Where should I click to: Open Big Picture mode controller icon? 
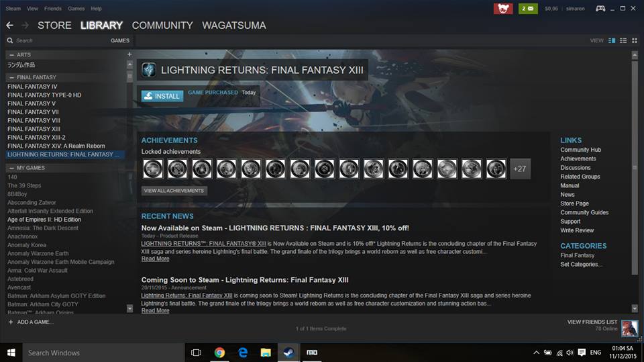pos(600,9)
